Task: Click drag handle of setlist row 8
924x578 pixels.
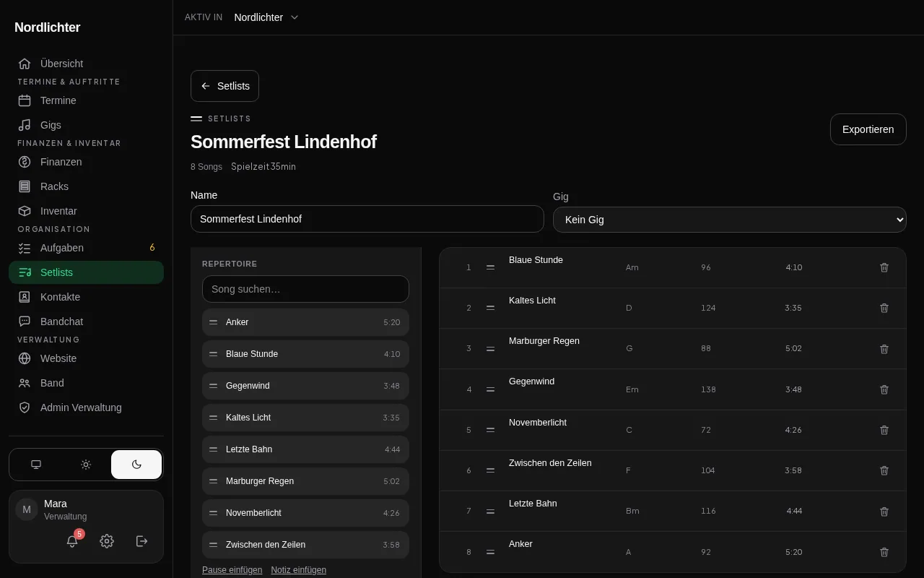Action: [490, 552]
